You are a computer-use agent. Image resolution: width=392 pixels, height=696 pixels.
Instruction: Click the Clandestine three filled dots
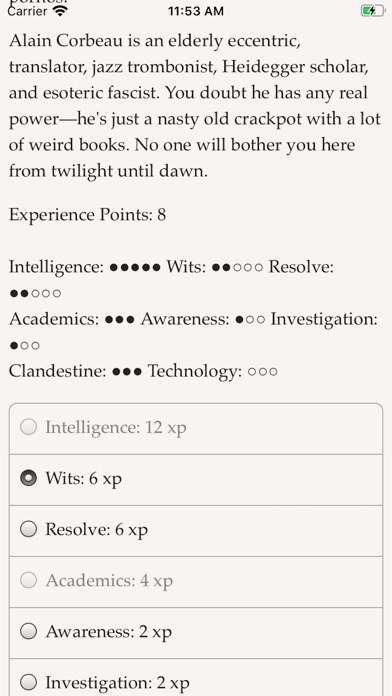coord(127,372)
